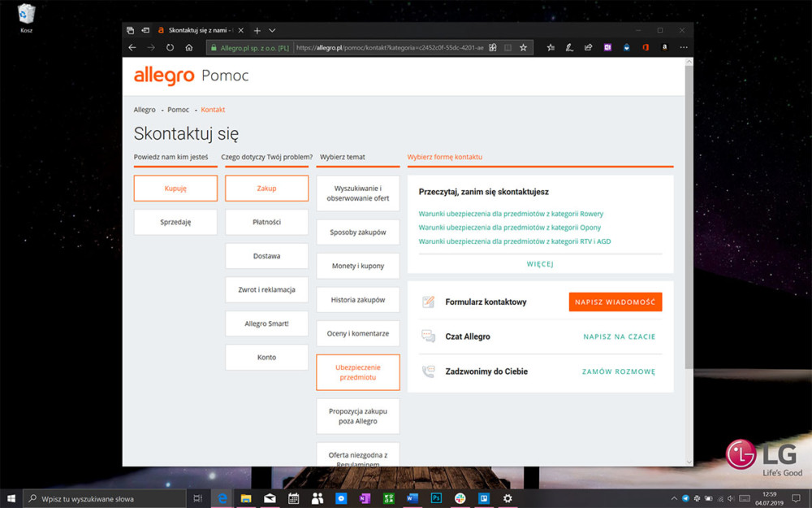Image resolution: width=812 pixels, height=508 pixels.
Task: Open insurance terms for RTV i AGD
Action: 515,241
